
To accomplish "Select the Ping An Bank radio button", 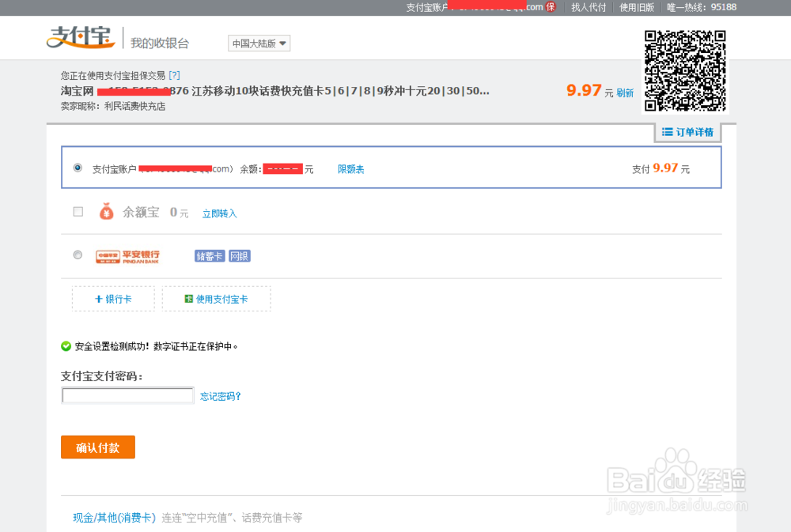I will click(77, 255).
